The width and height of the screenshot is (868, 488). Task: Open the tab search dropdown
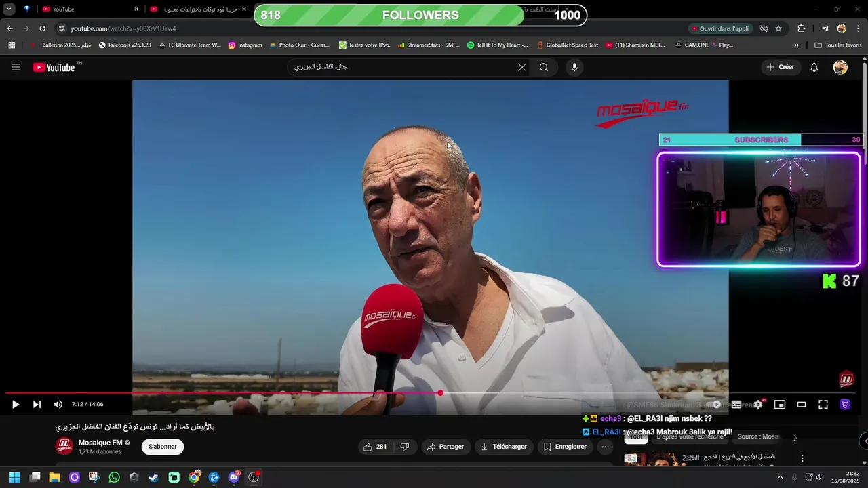click(x=9, y=9)
